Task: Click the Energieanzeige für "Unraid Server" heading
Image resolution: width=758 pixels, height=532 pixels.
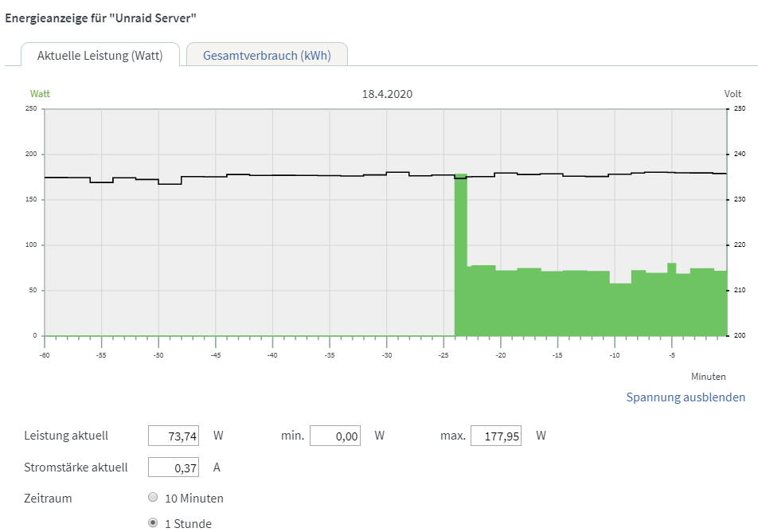Action: (100, 18)
